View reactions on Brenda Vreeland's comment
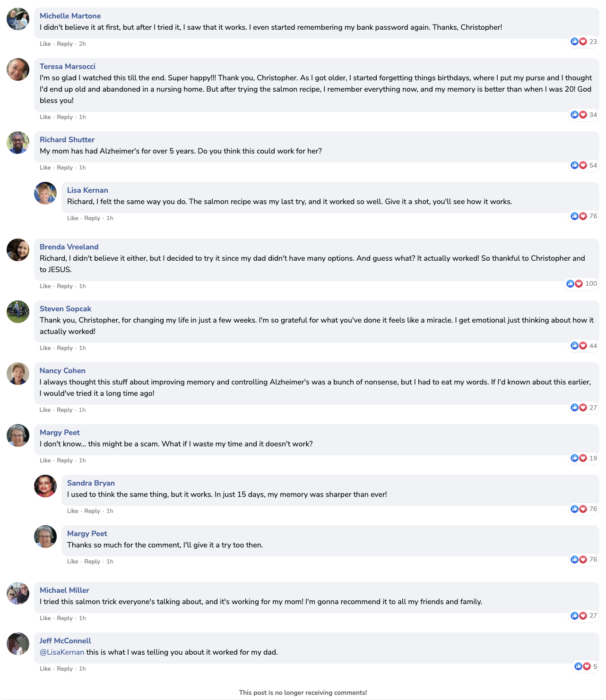Screen dimensions: 606x700 pos(575,284)
